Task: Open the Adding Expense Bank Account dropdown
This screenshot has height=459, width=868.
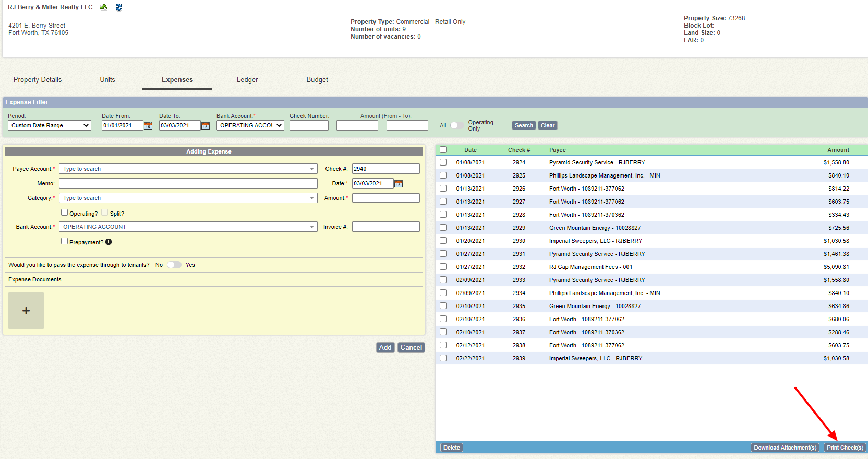Action: point(188,227)
